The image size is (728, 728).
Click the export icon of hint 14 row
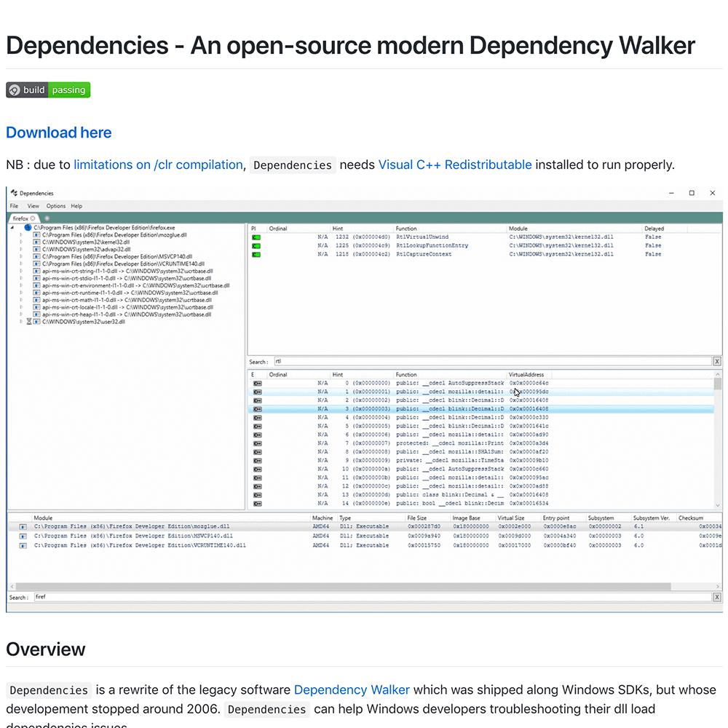click(x=257, y=504)
